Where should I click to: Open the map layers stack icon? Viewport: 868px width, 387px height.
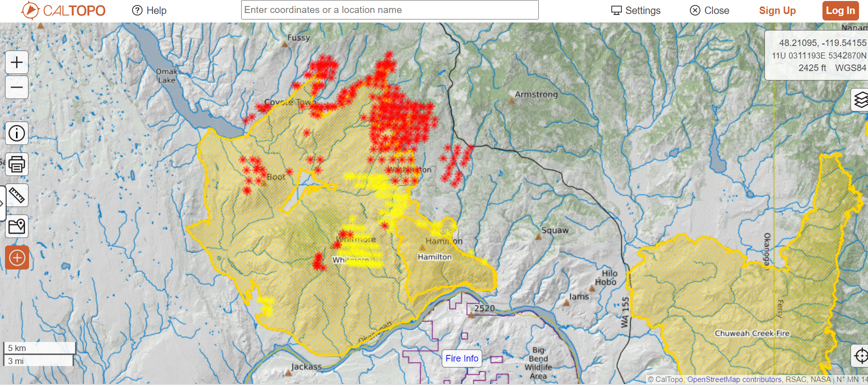(860, 99)
